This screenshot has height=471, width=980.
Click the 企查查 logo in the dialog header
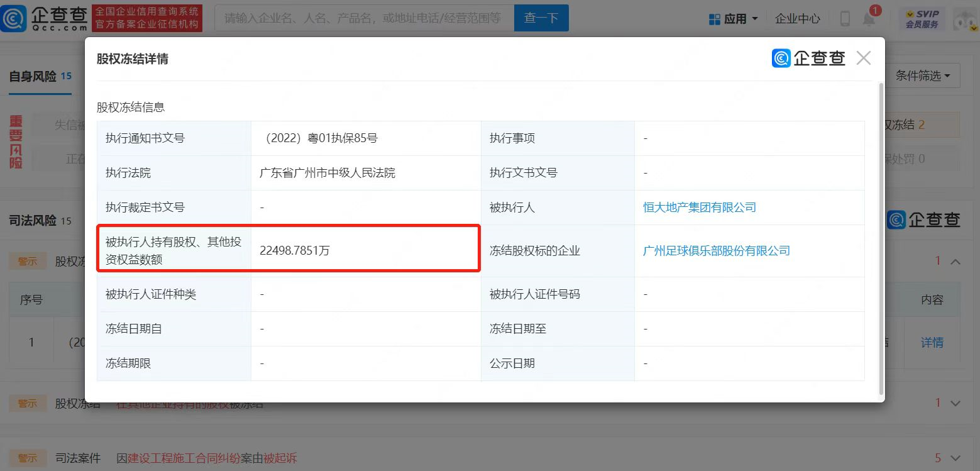point(808,58)
